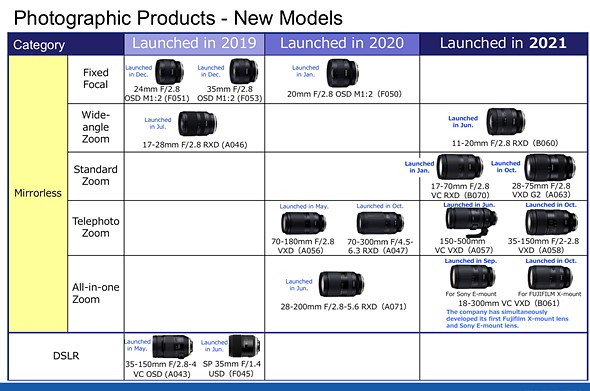
Task: Click the 17-28mm F/2.8 RXD A046 lens
Action: [x=198, y=123]
